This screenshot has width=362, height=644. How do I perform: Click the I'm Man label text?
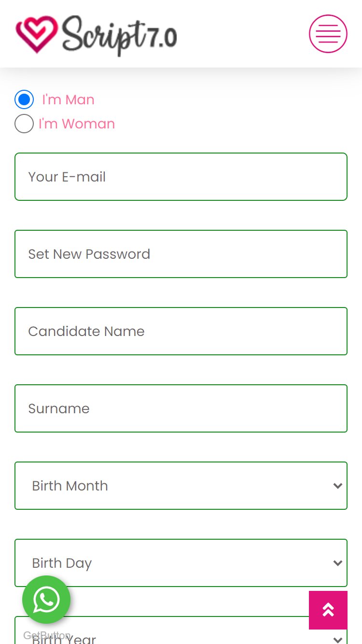click(68, 99)
